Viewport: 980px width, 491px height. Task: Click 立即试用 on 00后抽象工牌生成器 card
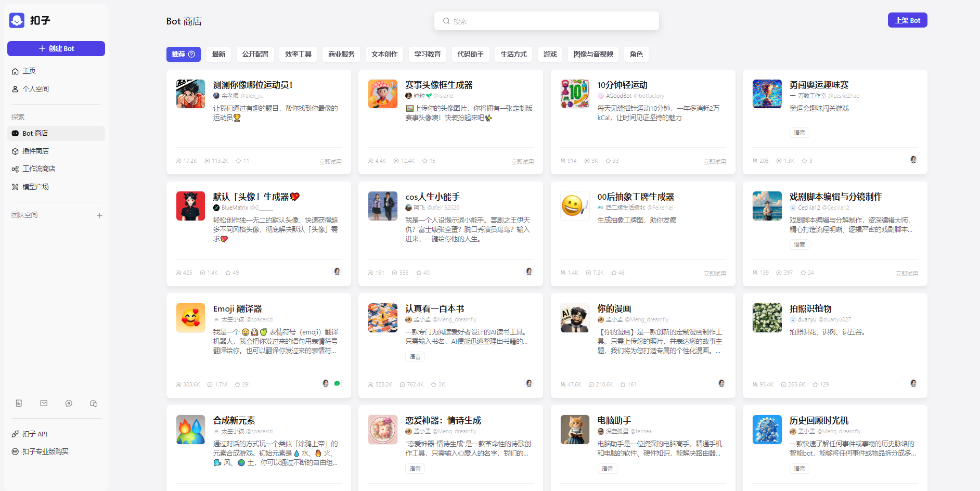pyautogui.click(x=715, y=274)
